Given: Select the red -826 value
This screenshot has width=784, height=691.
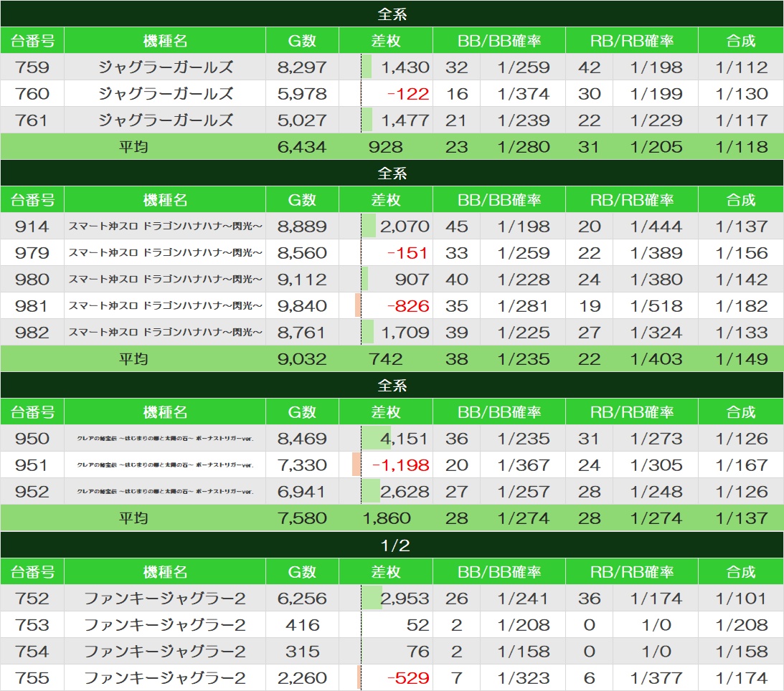Looking at the screenshot, I should 408,306.
